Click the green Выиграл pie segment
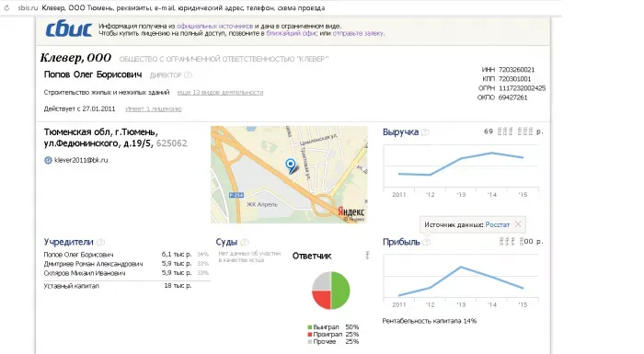This screenshot has height=354, width=644. (x=341, y=290)
